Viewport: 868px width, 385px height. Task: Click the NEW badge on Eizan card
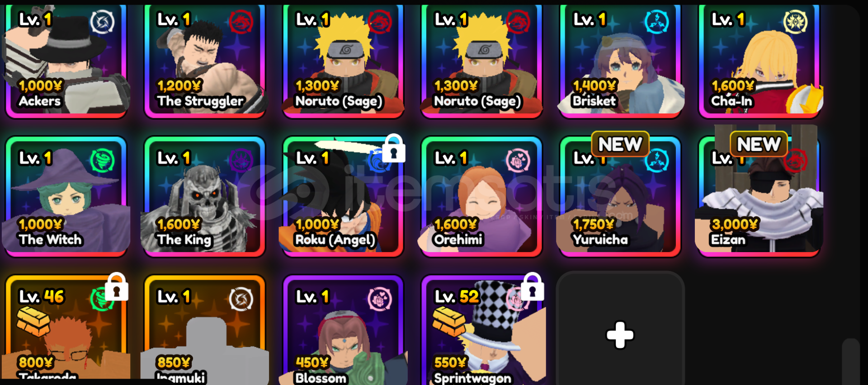[759, 144]
